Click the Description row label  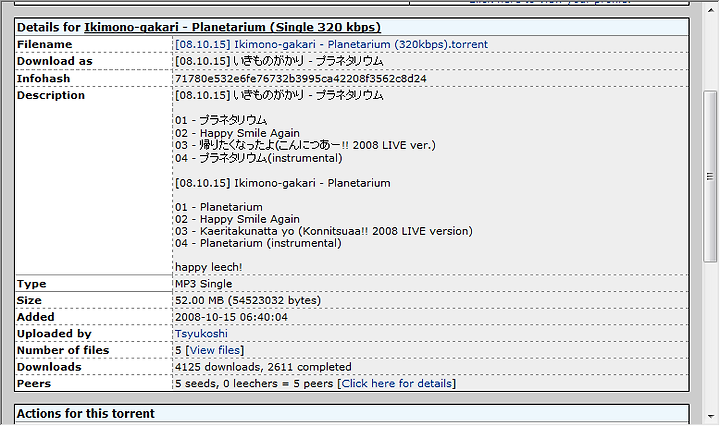coord(51,95)
